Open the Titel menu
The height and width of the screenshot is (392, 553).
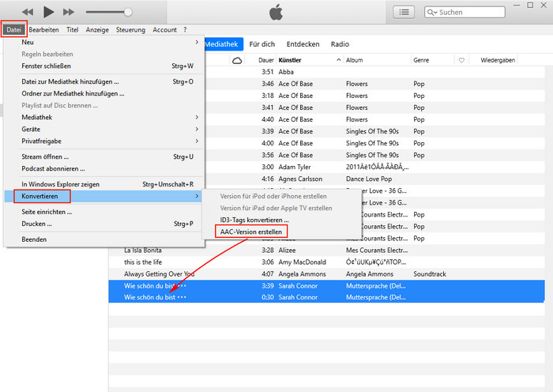coord(73,30)
